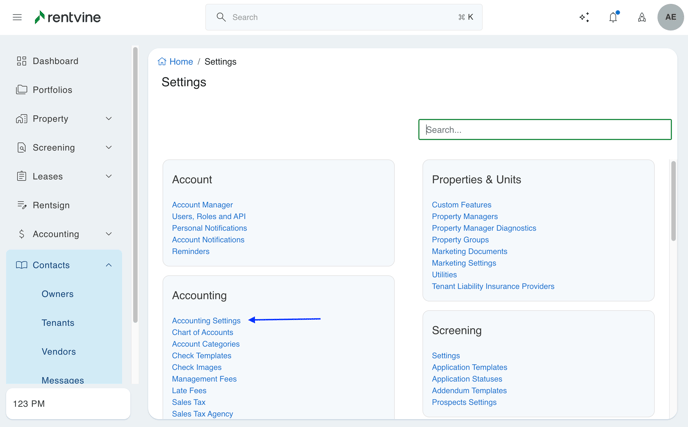Click the Rentvine logo

67,17
